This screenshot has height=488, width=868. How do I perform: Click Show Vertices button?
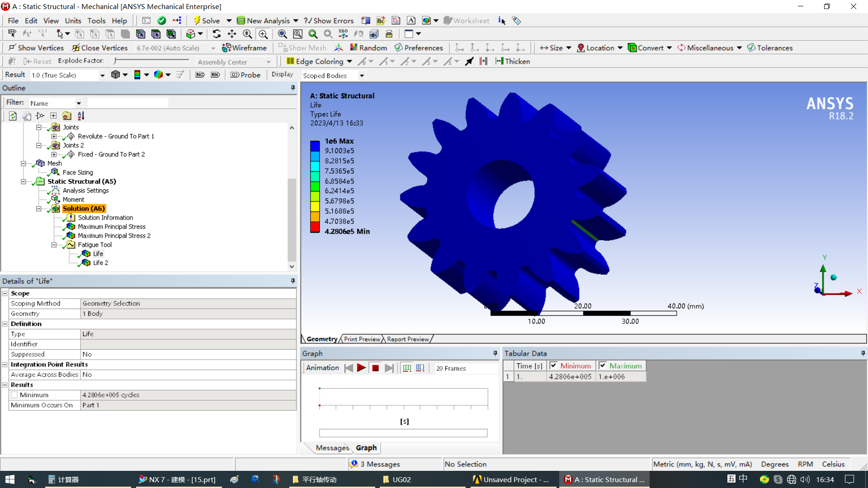coord(36,48)
